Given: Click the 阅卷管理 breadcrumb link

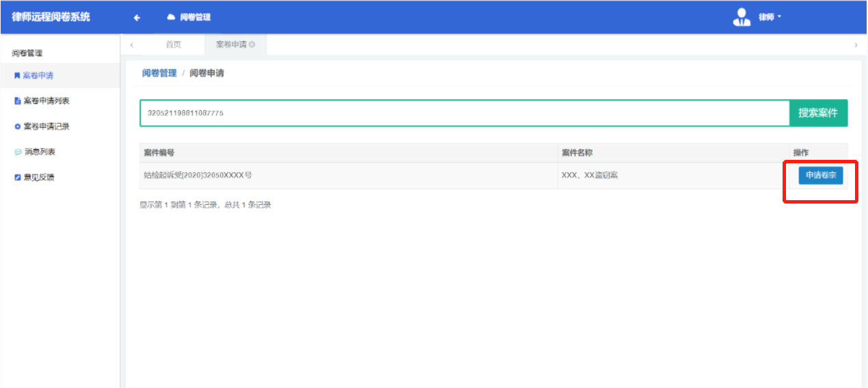Looking at the screenshot, I should [x=159, y=73].
